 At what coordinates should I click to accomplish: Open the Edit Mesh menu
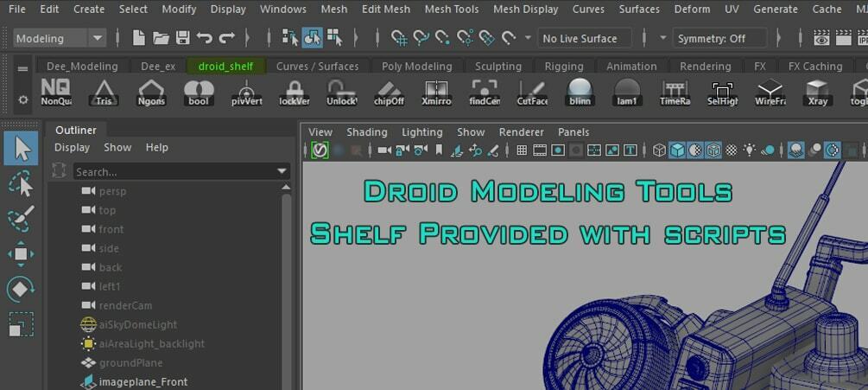(386, 10)
